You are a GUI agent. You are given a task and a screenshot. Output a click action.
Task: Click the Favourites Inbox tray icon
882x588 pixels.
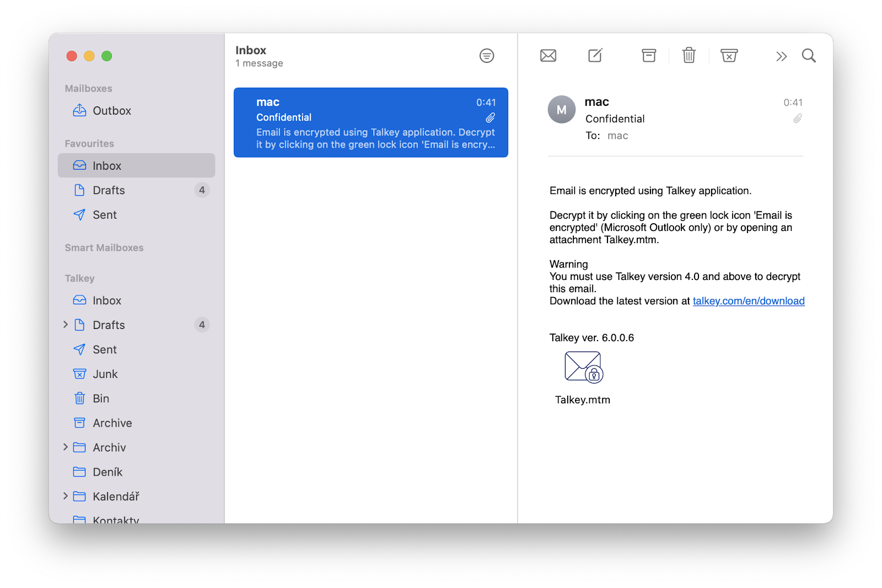click(x=79, y=165)
